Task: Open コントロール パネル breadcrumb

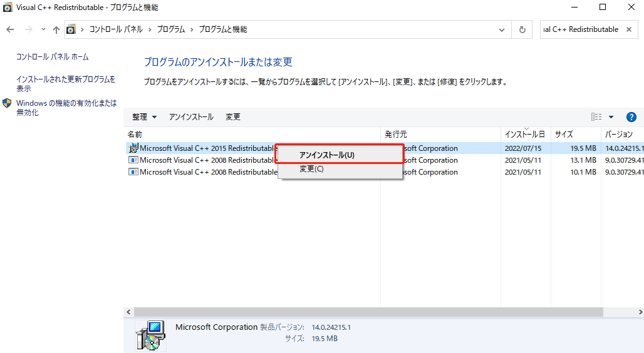Action: 117,29
